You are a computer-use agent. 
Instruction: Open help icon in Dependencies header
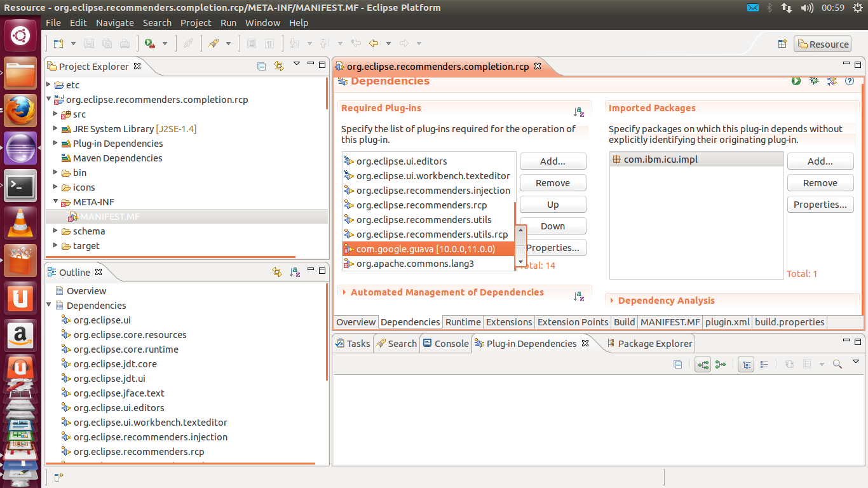point(850,81)
